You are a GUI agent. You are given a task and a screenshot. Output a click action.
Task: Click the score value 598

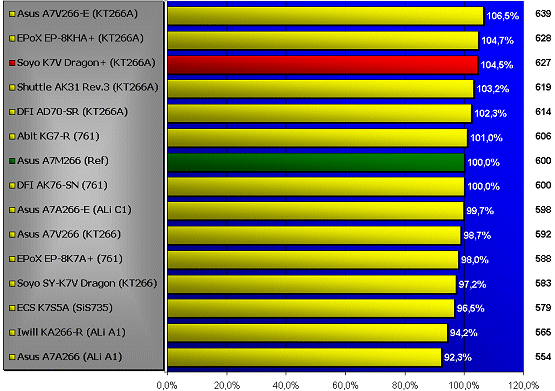pos(543,209)
